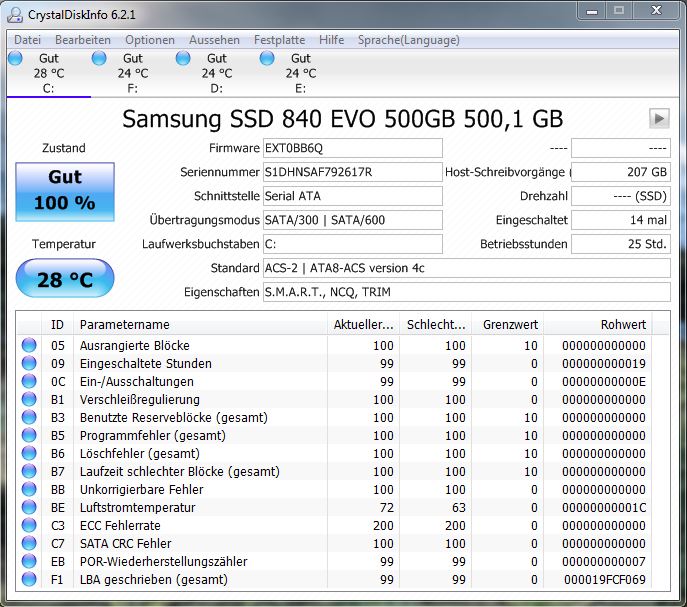687x607 pixels.
Task: Click status orb for 09 Eingeschaltete Stunden
Action: click(x=29, y=363)
